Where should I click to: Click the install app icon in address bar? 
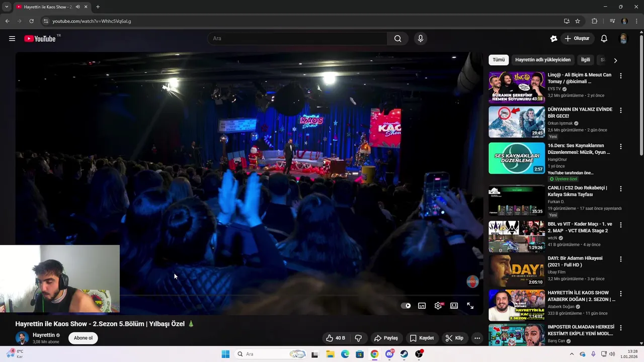coord(567,21)
